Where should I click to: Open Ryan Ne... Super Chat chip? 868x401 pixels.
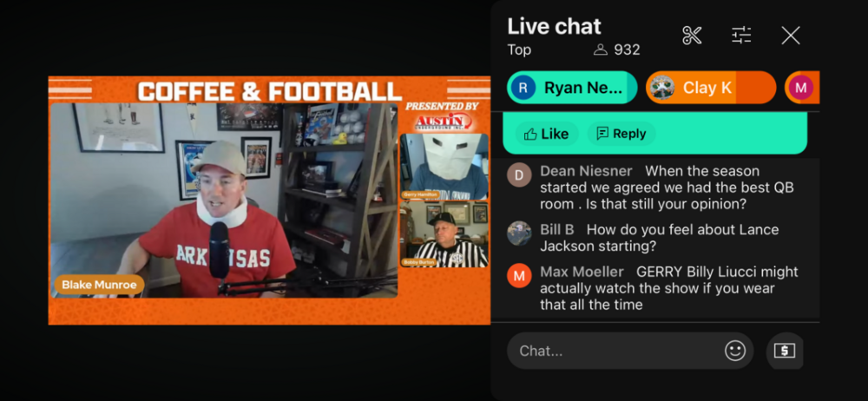[x=572, y=88]
